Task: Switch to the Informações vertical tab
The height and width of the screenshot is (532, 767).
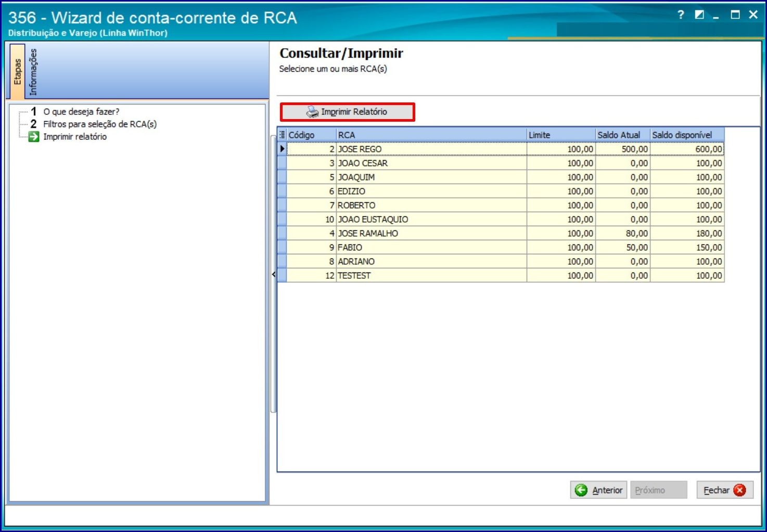Action: coord(33,72)
